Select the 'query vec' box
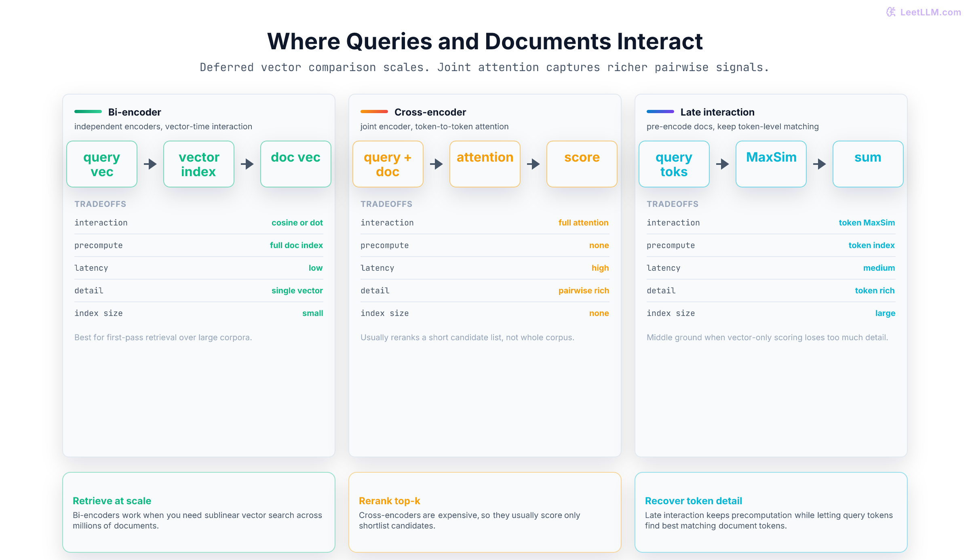Viewport: 970px width, 560px height. 102,164
